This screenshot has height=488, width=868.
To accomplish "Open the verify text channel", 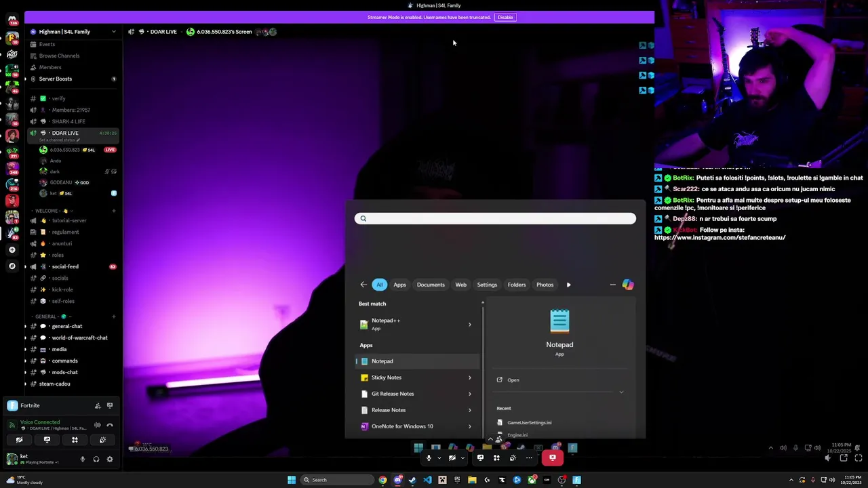I will [x=59, y=98].
